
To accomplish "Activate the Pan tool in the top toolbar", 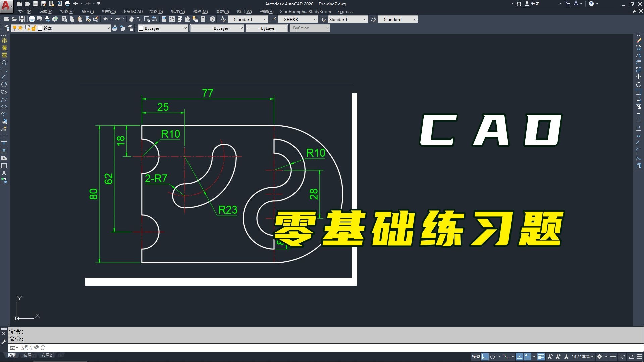I will coord(131,19).
